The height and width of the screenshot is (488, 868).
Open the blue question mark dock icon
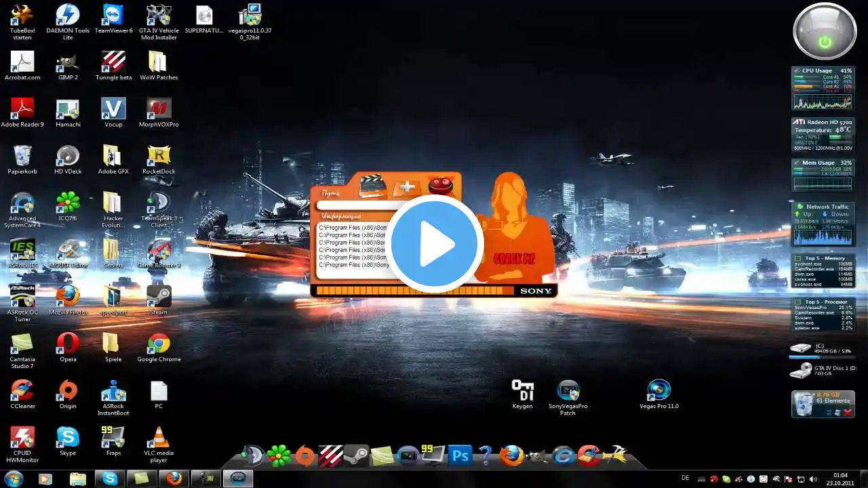click(x=486, y=455)
